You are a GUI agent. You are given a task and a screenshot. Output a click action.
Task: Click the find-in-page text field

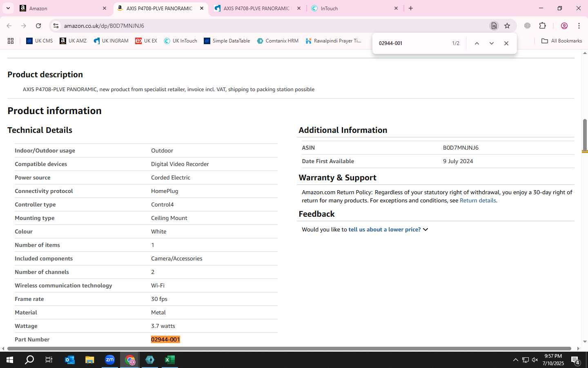tap(412, 43)
